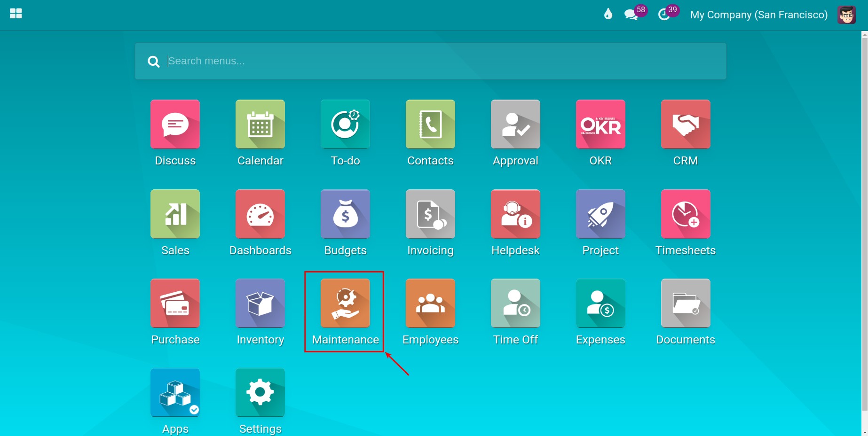
Task: Open the OKR app icon
Action: point(600,124)
